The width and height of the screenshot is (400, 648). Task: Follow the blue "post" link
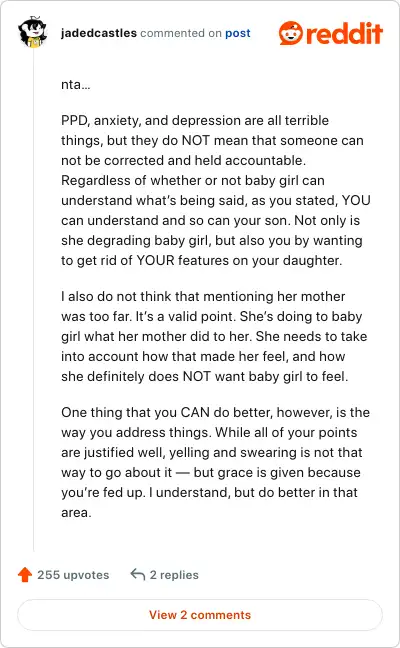(x=238, y=33)
